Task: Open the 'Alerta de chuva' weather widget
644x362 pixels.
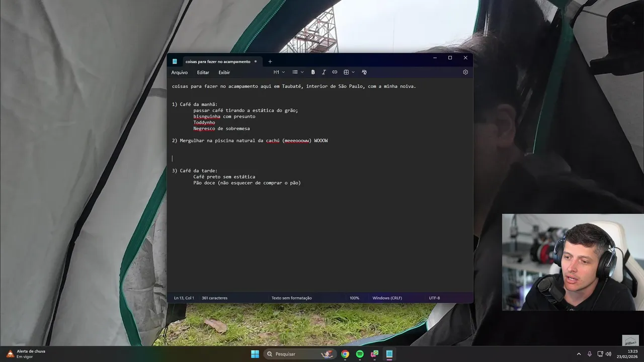Action: 26,354
